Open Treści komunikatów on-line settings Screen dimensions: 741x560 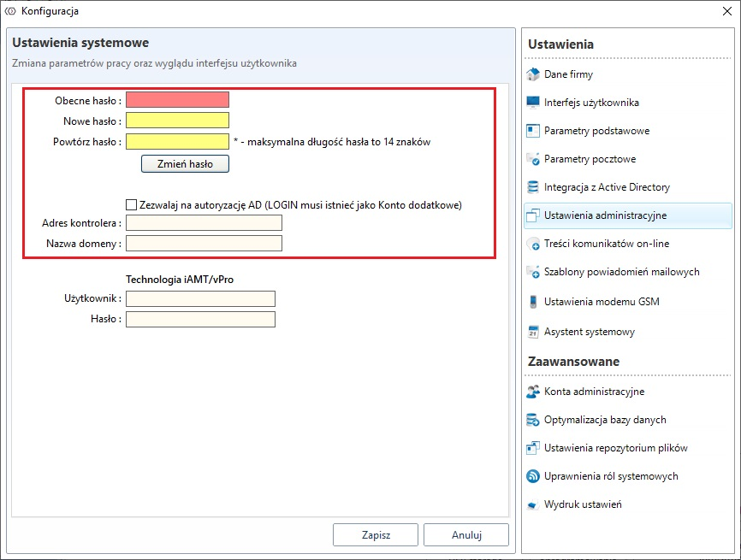pos(606,244)
